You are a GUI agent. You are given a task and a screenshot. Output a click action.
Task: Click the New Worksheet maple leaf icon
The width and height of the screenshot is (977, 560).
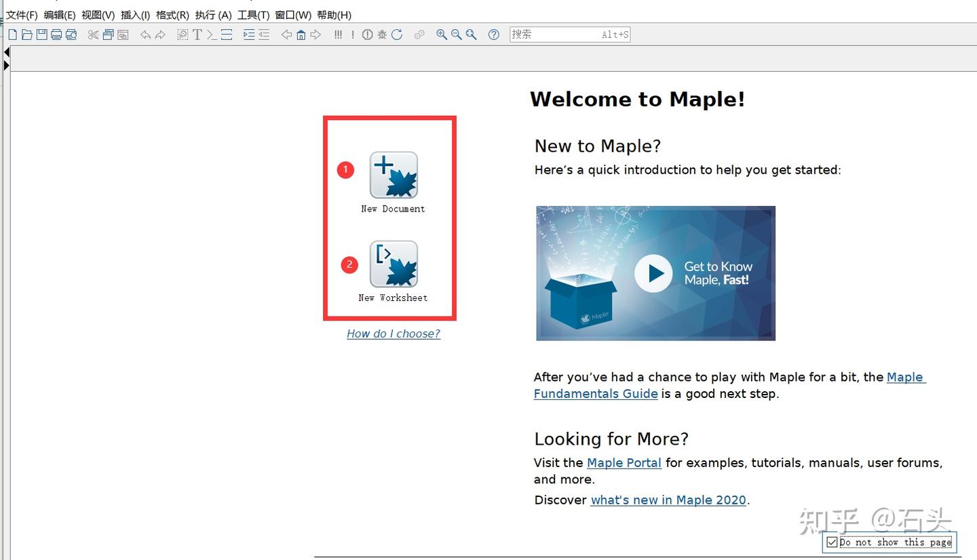394,265
